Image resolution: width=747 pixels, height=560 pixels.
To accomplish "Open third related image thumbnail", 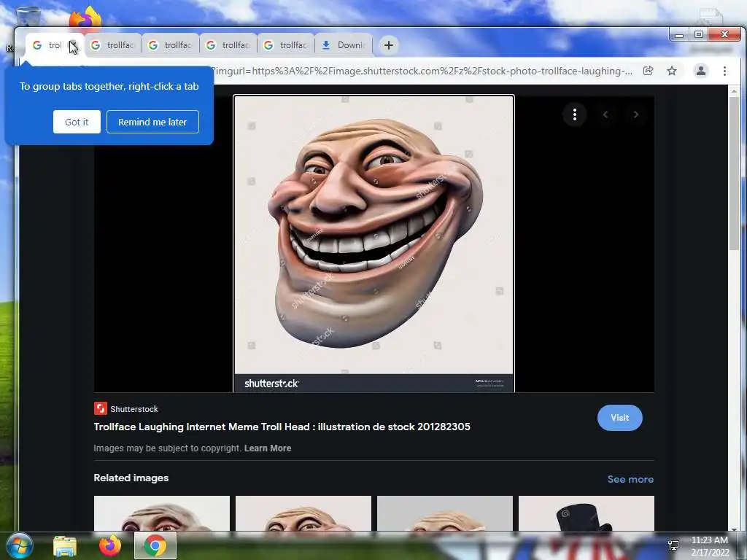I will 444,513.
